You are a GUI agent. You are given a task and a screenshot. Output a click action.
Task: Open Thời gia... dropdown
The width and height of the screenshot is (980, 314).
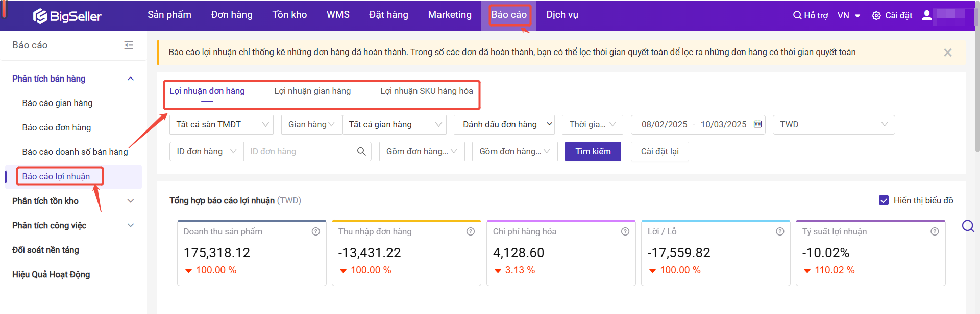pos(593,124)
